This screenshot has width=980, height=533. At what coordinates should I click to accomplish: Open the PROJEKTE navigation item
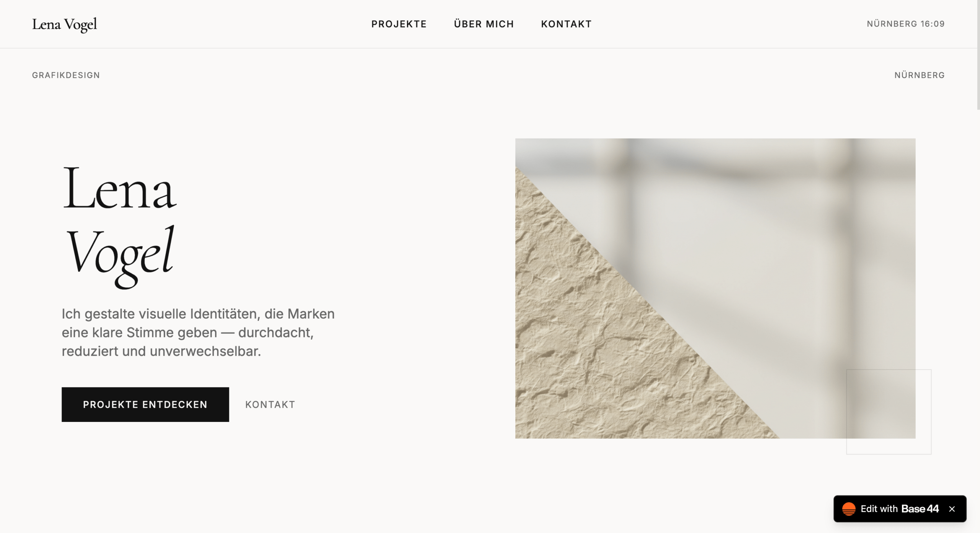pyautogui.click(x=399, y=24)
